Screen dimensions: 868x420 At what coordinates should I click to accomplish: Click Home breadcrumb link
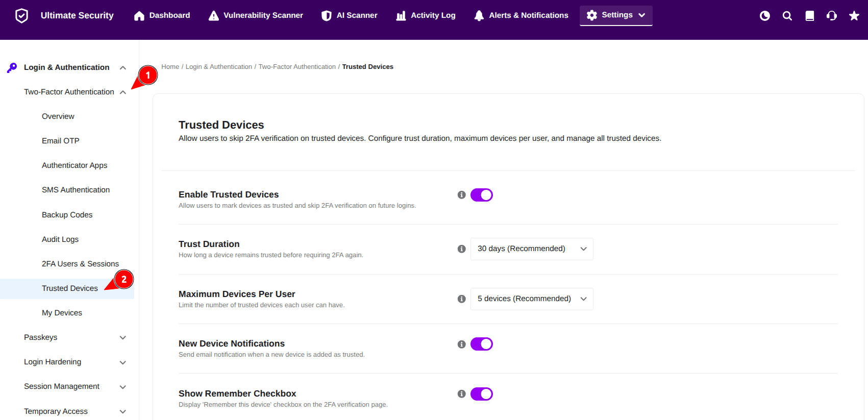click(x=170, y=67)
